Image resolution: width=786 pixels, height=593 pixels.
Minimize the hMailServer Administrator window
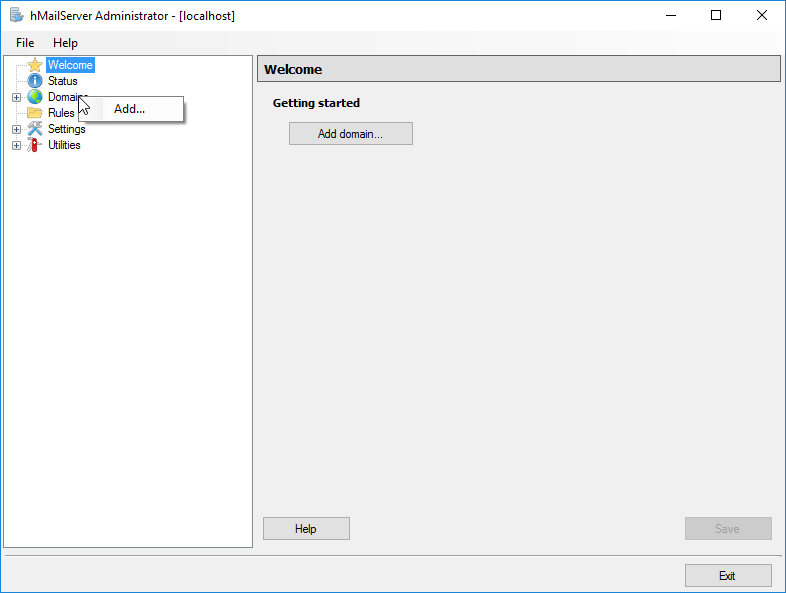point(671,16)
